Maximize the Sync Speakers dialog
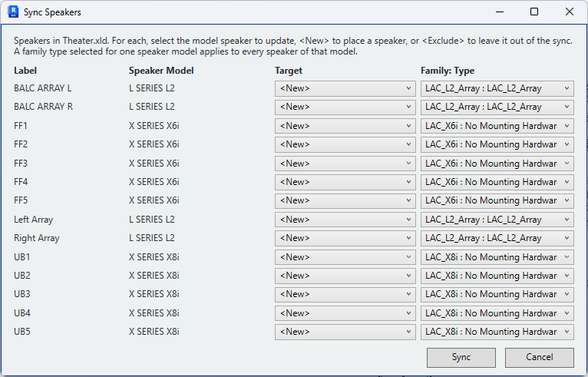Viewport: 588px width, 377px height. [x=534, y=12]
